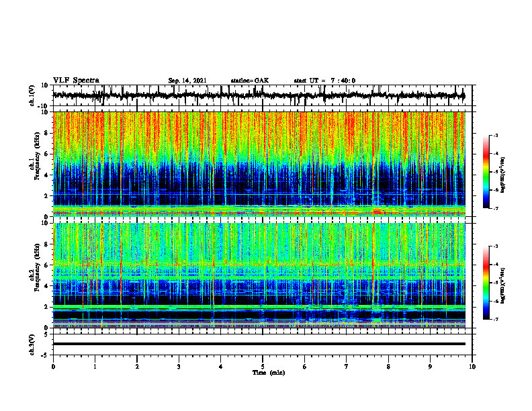Click time axis tick label 7
The height and width of the screenshot is (411, 532).
(347, 367)
